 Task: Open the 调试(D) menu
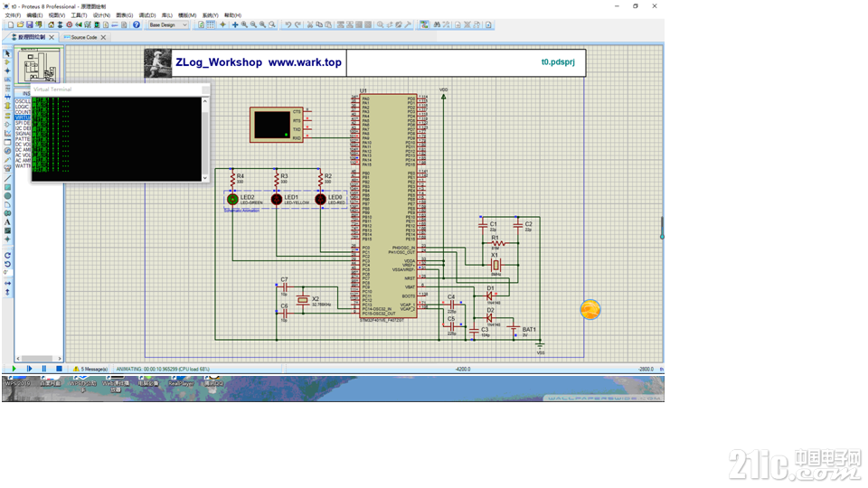[146, 15]
